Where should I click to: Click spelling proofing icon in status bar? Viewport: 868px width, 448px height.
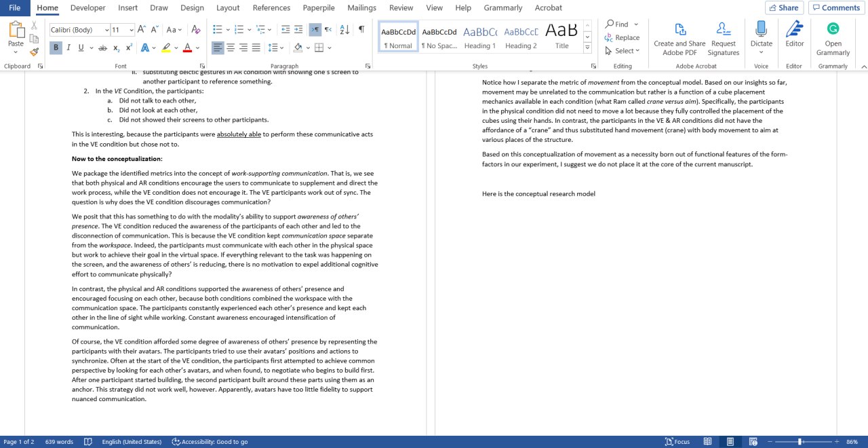coord(87,442)
